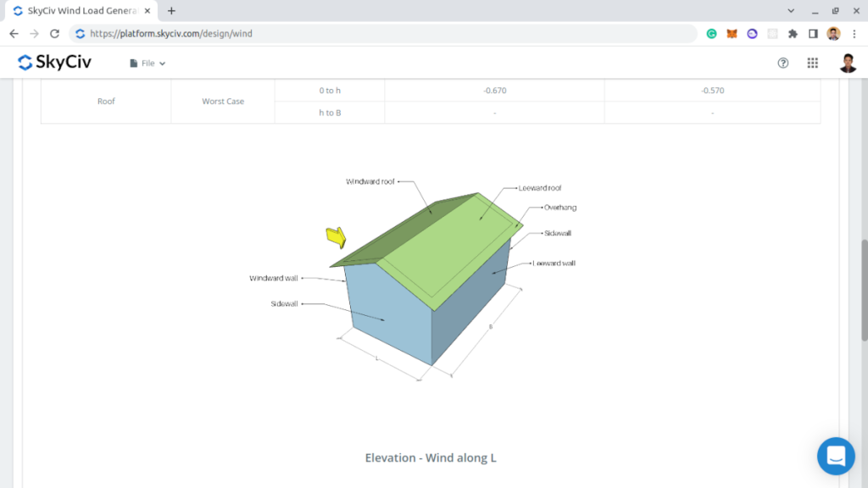868x488 pixels.
Task: Go back to previous page
Action: click(x=14, y=34)
